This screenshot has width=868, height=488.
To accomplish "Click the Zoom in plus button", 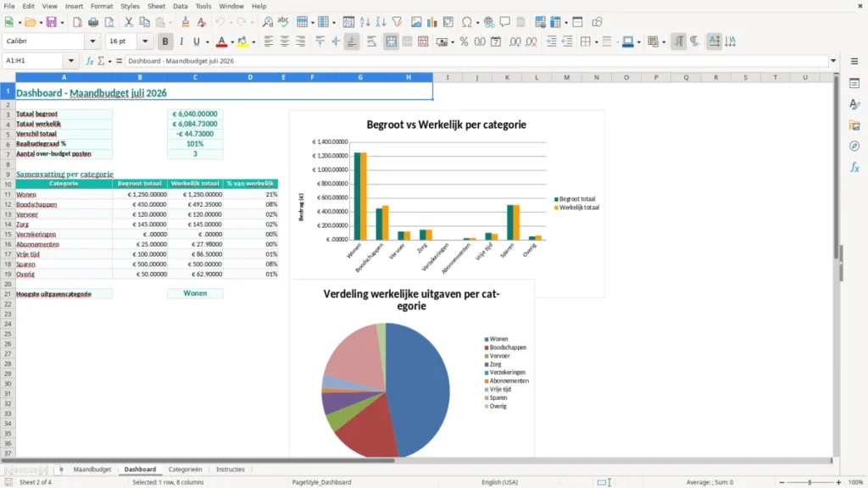I will [x=838, y=482].
